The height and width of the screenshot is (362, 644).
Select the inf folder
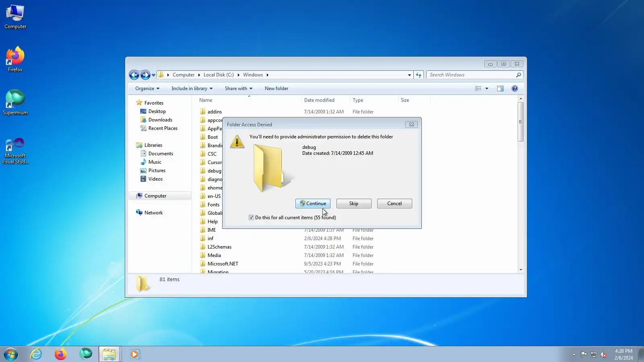(x=211, y=239)
